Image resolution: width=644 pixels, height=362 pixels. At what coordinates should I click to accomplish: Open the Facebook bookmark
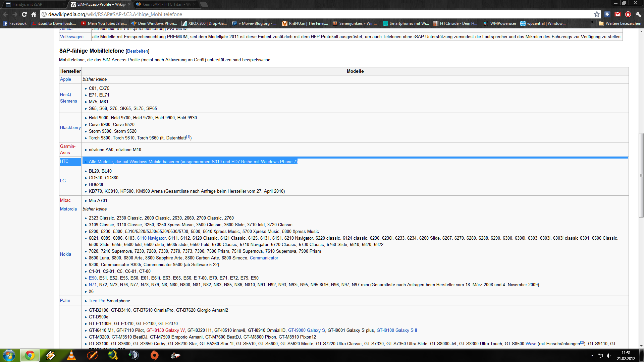[x=15, y=23]
